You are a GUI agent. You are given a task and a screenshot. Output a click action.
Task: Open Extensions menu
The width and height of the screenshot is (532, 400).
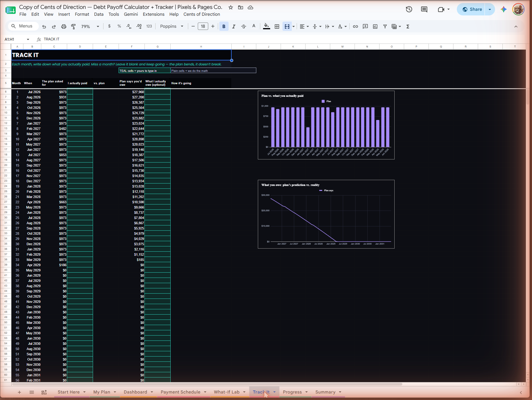(154, 14)
